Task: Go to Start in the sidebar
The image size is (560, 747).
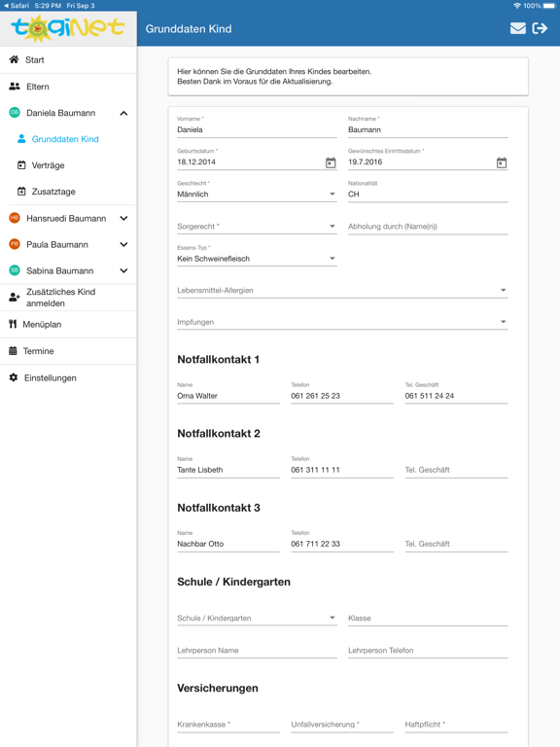Action: [68, 59]
